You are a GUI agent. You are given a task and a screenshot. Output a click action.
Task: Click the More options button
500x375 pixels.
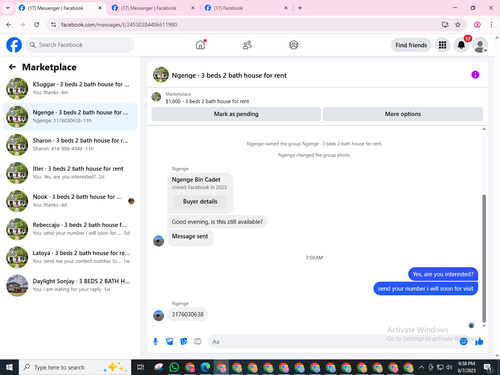403,114
